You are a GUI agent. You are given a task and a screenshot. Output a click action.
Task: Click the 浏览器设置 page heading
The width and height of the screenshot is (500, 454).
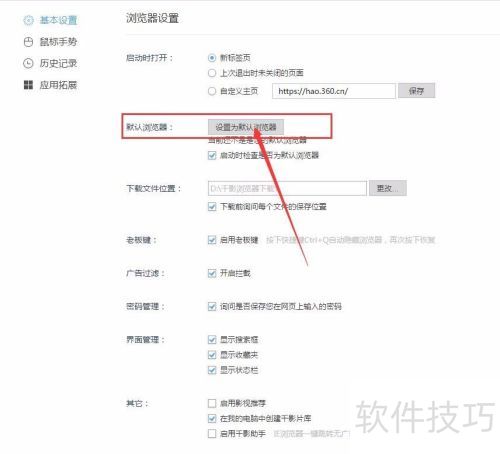tap(152, 18)
